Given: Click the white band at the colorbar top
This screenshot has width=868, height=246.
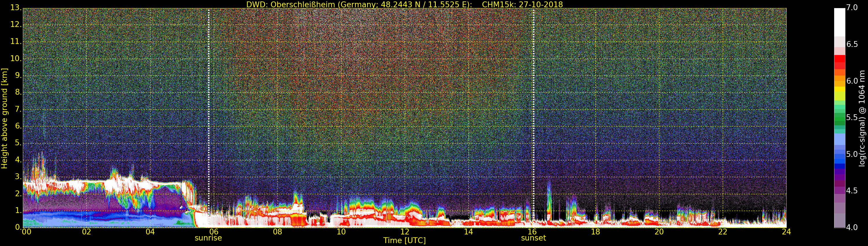Looking at the screenshot, I should click(839, 22).
